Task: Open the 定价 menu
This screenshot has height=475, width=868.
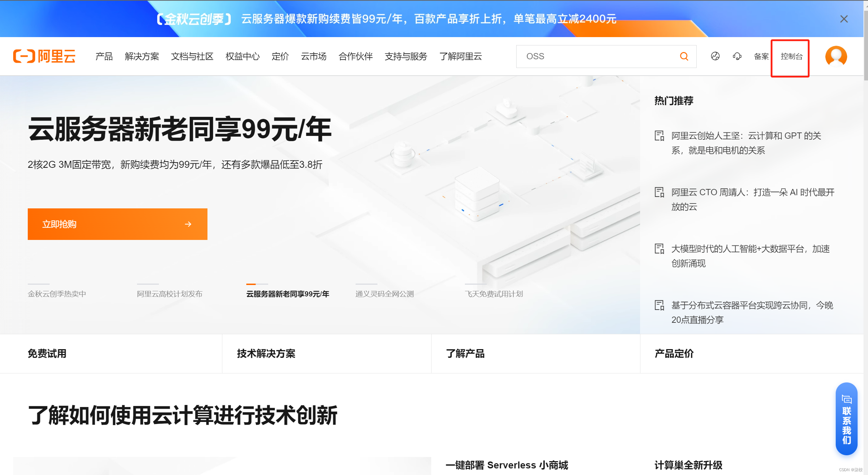Action: coord(280,56)
